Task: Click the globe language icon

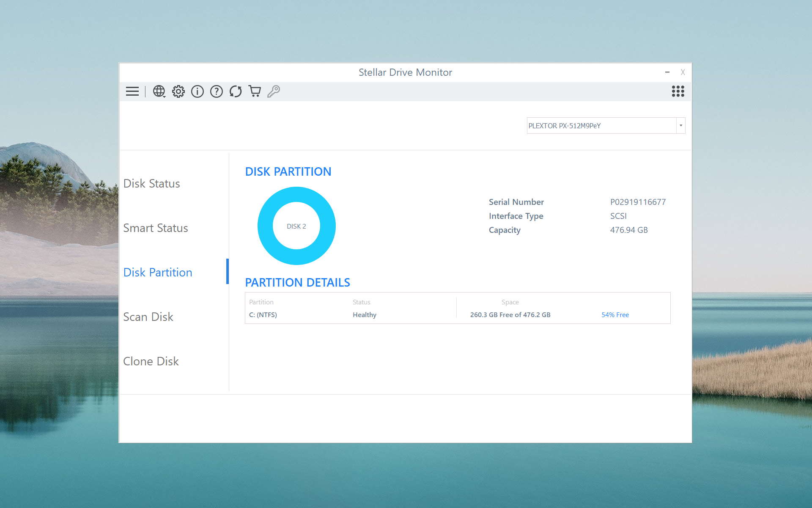Action: [x=159, y=91]
